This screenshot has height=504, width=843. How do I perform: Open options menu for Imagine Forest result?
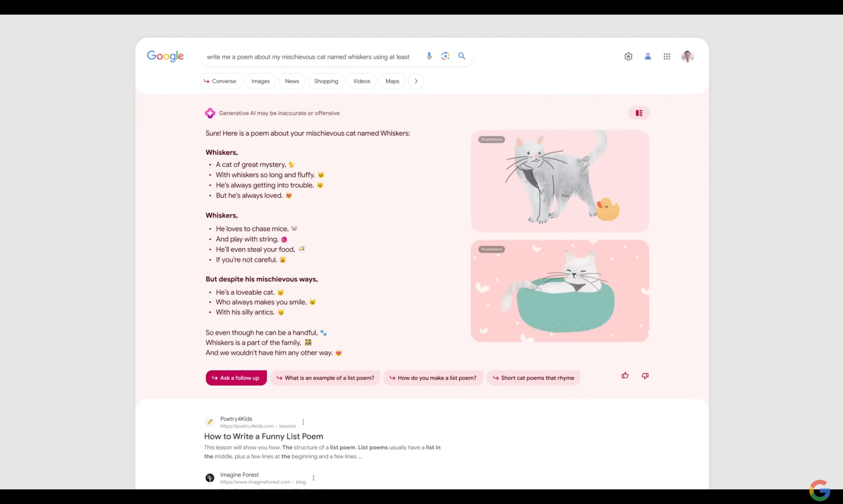pyautogui.click(x=313, y=478)
